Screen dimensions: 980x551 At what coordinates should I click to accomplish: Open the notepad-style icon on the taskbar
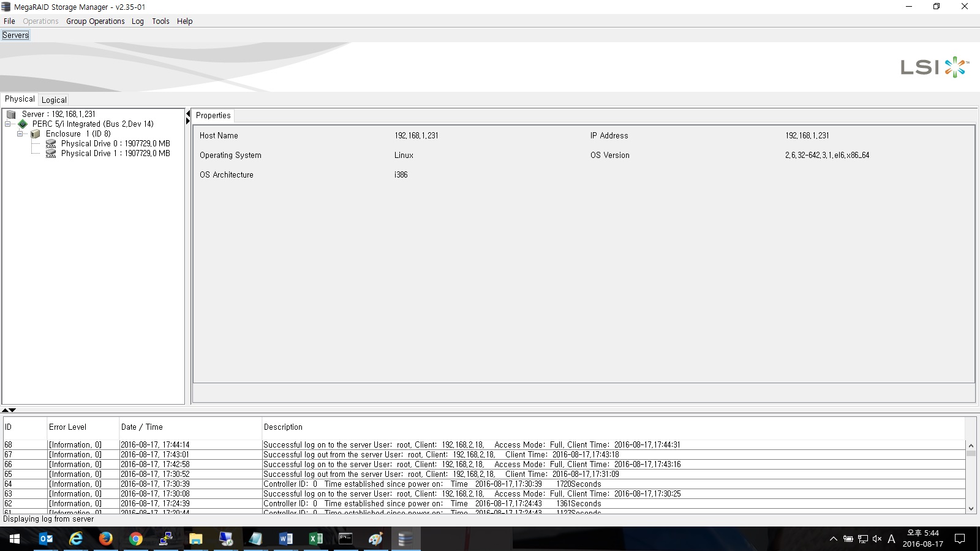click(255, 539)
